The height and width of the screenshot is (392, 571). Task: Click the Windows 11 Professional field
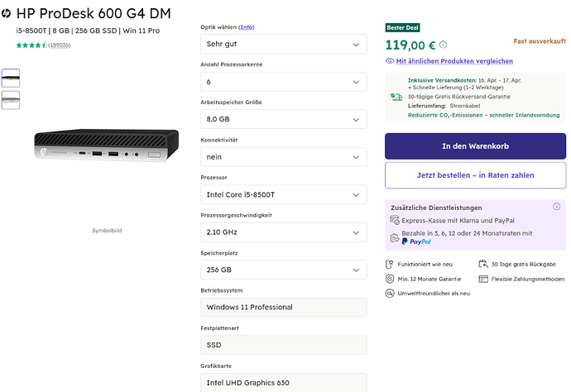[x=283, y=308]
